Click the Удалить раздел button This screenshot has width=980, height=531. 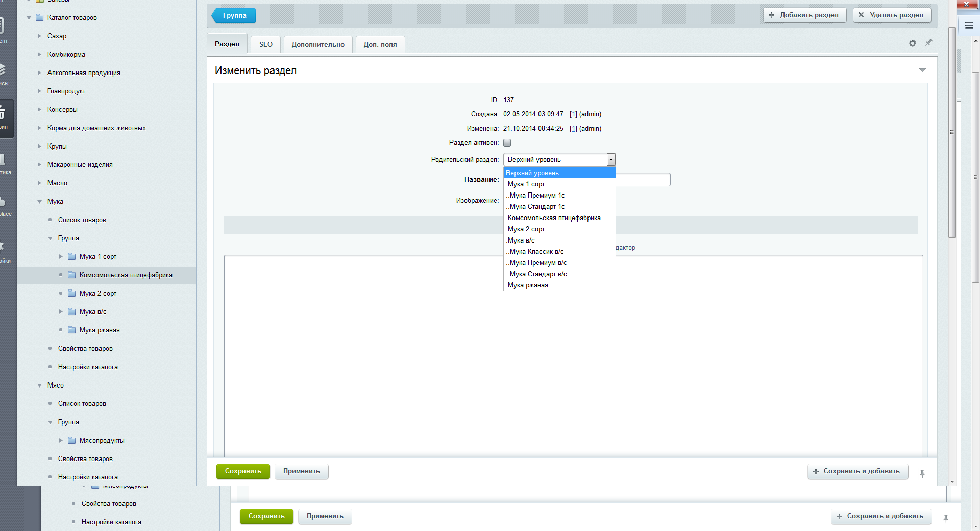pos(891,15)
